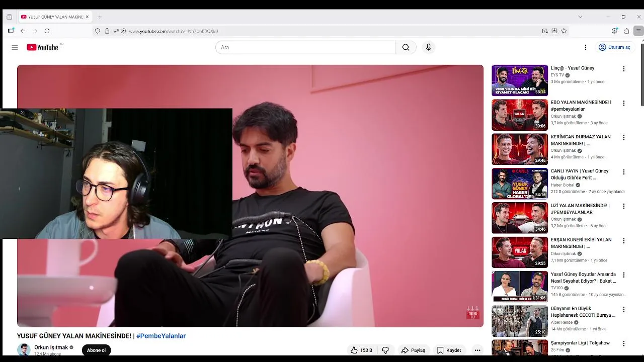The width and height of the screenshot is (644, 362).
Task: Dislike the video with thumbs-down icon
Action: coord(385,350)
